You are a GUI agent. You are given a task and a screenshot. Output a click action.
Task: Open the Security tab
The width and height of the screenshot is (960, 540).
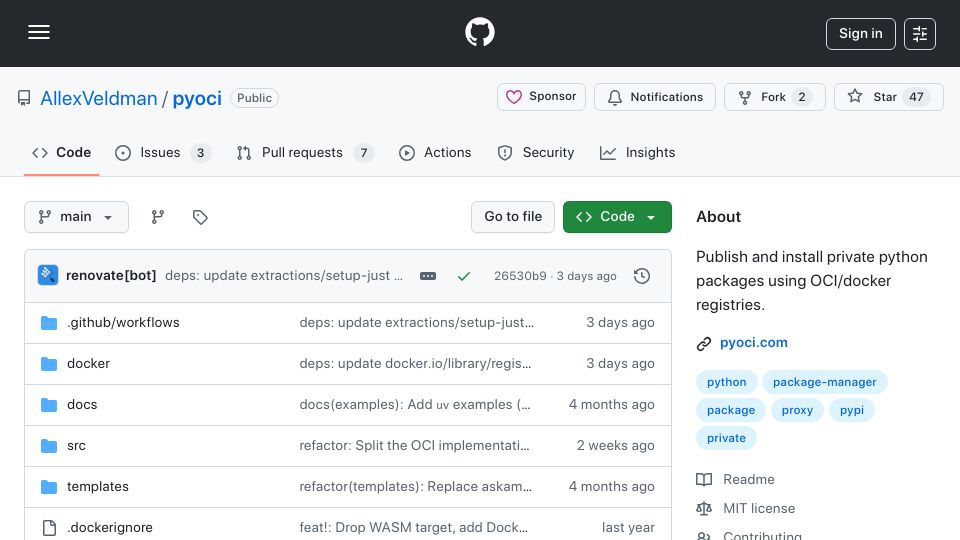click(536, 152)
